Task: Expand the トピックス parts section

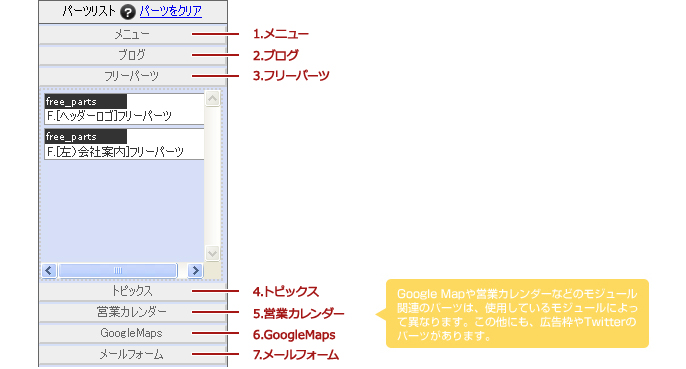Action: [133, 291]
